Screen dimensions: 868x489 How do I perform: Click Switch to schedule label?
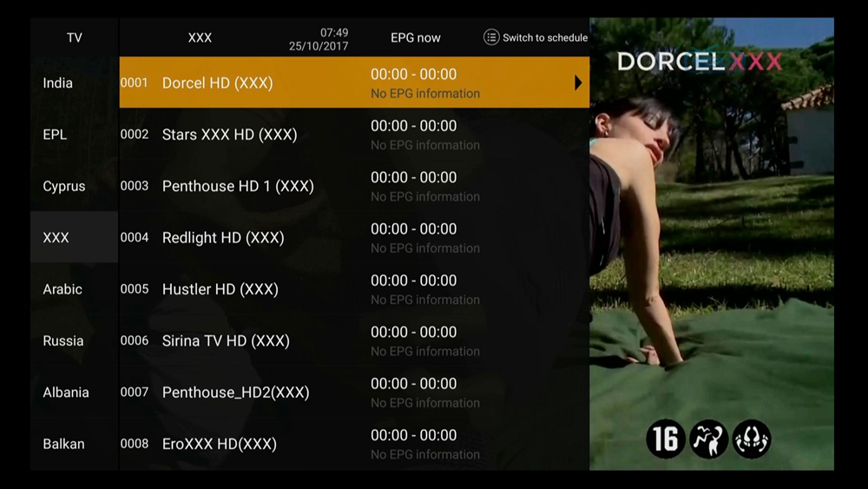(545, 37)
